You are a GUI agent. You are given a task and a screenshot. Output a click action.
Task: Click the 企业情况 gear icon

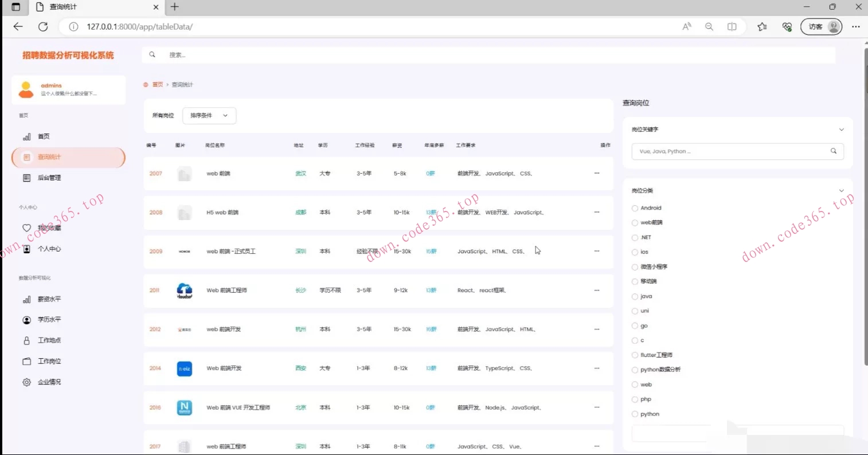point(26,382)
